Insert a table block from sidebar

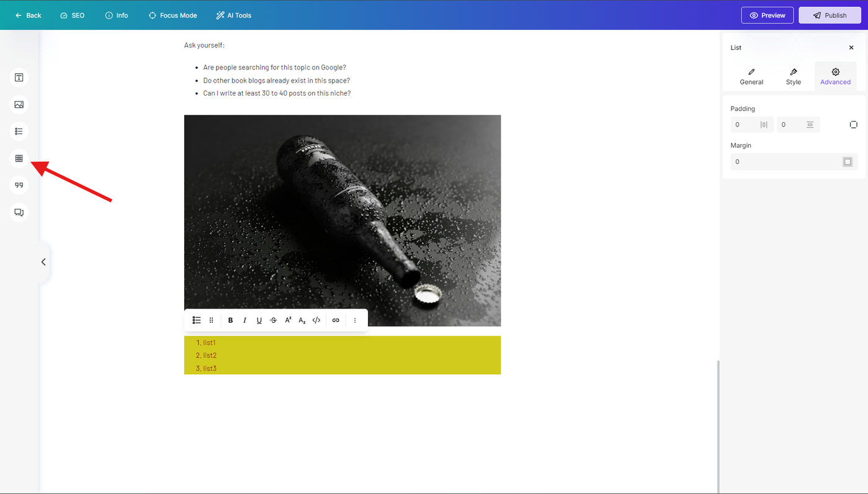(x=19, y=158)
